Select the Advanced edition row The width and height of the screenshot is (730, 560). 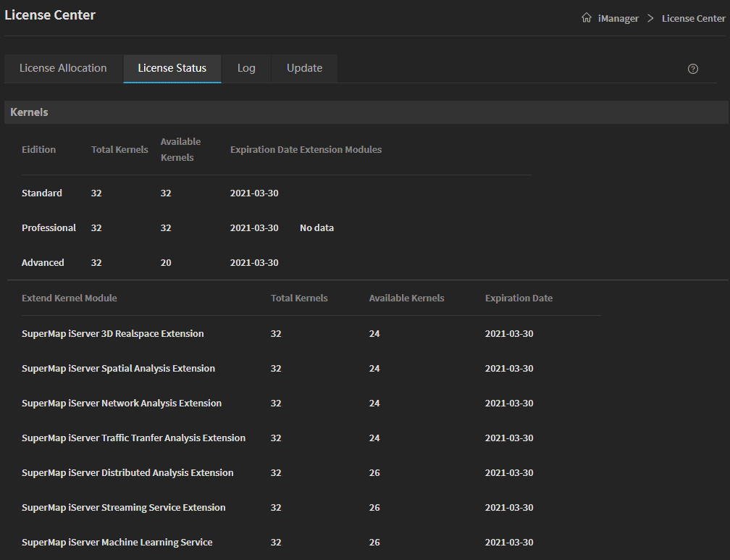click(43, 263)
